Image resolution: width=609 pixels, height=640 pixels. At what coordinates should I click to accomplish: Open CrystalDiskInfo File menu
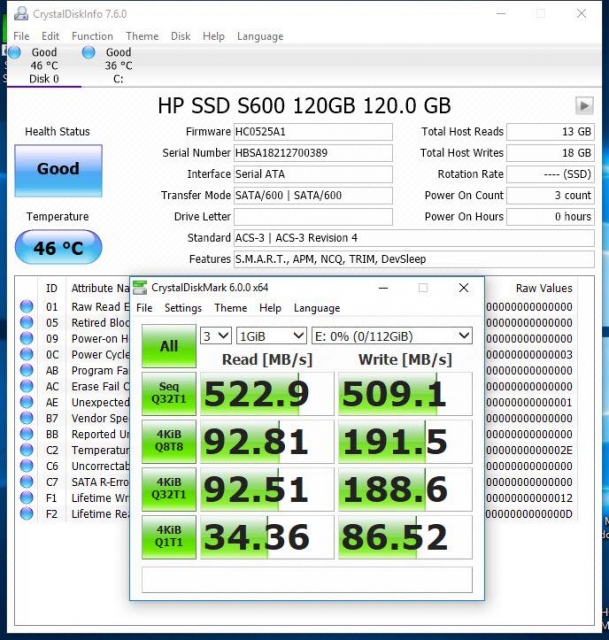pyautogui.click(x=21, y=36)
